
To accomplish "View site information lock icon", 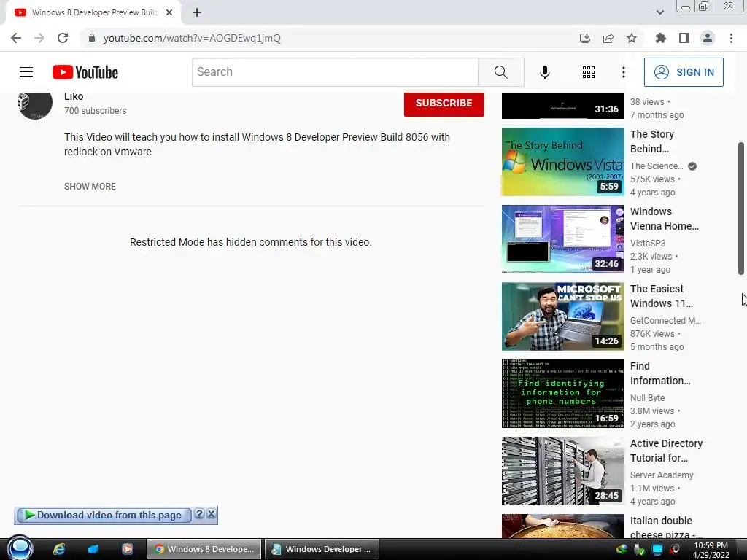I will pos(92,38).
